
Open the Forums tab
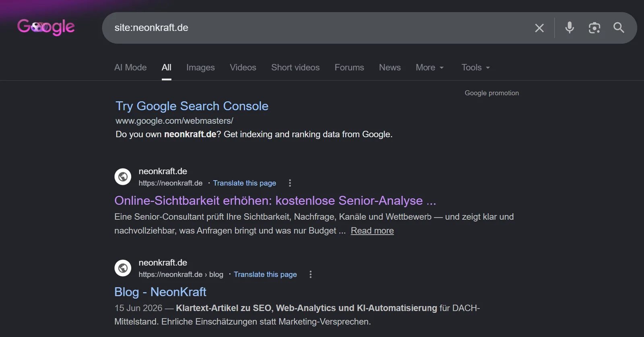click(349, 68)
